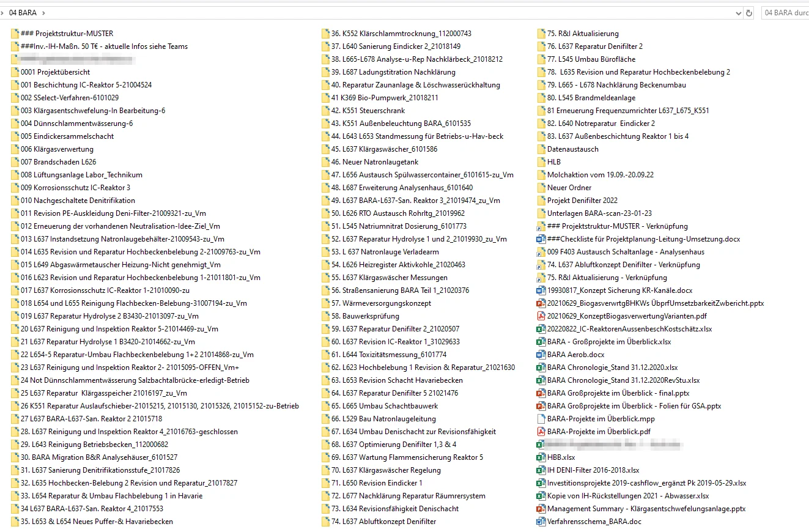Select '74. L637 Abluftkonzept Denifilter' folder in middle column

(383, 522)
